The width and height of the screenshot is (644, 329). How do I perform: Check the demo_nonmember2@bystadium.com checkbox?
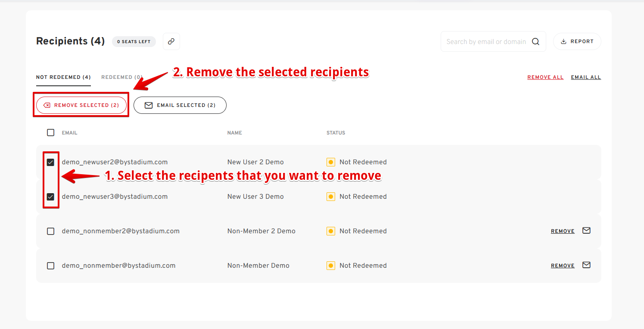[x=51, y=231]
